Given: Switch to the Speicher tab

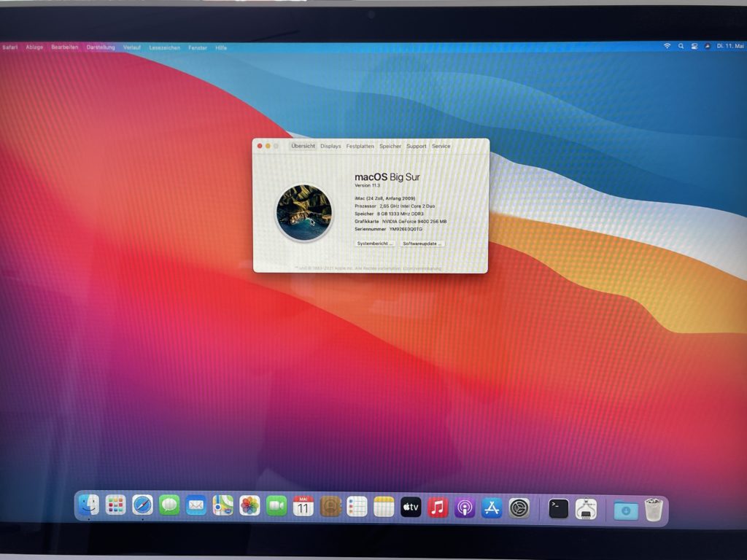Looking at the screenshot, I should [390, 146].
